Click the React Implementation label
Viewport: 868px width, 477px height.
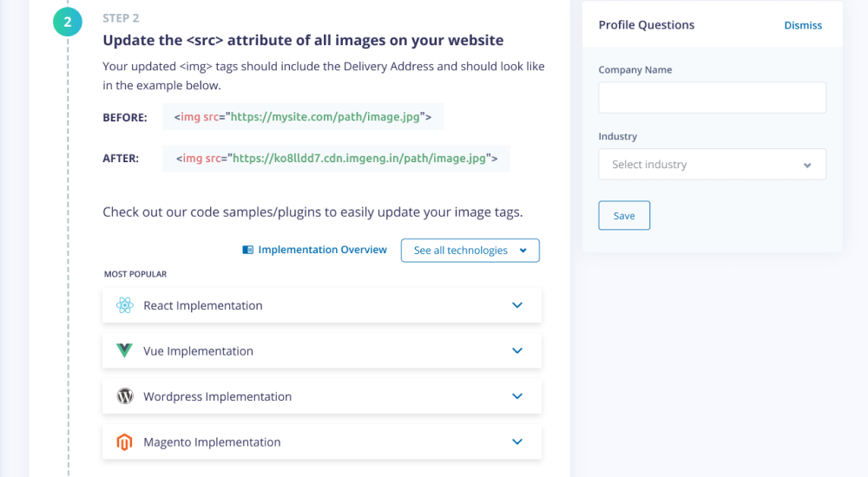pos(202,305)
